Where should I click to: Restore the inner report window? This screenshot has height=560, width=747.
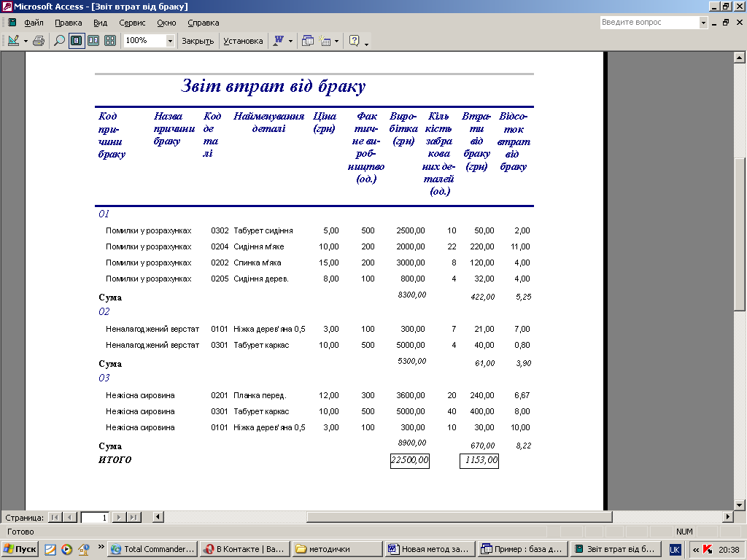pyautogui.click(x=726, y=23)
